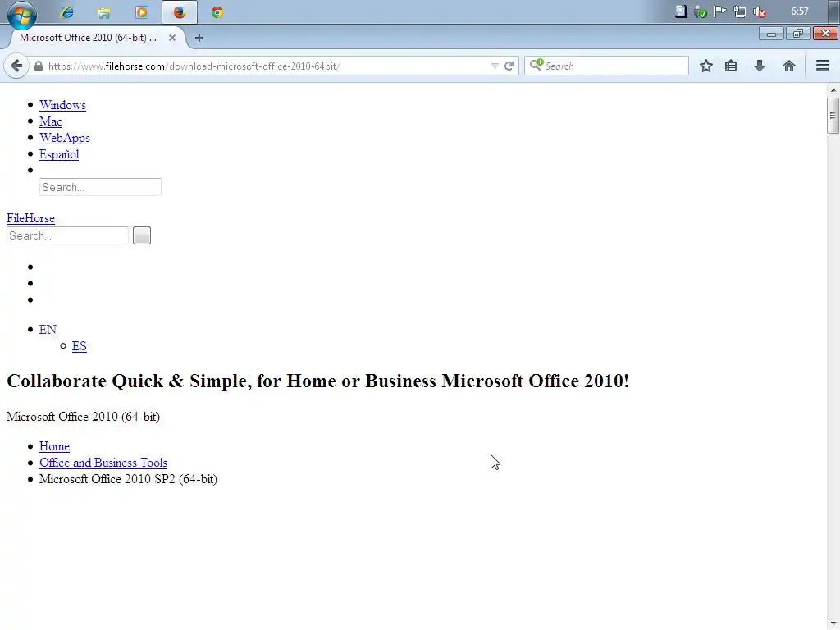Click the vertical scrollbar thumb
Viewport: 840px width, 630px height.
pos(833,115)
